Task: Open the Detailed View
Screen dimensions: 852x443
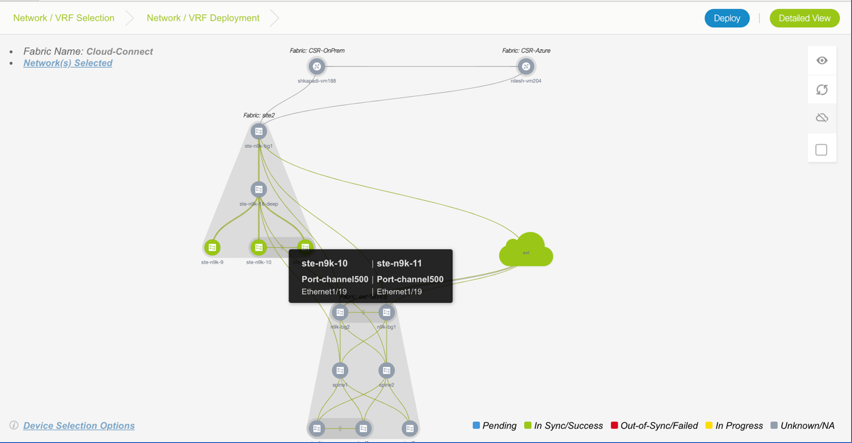Action: [x=804, y=18]
